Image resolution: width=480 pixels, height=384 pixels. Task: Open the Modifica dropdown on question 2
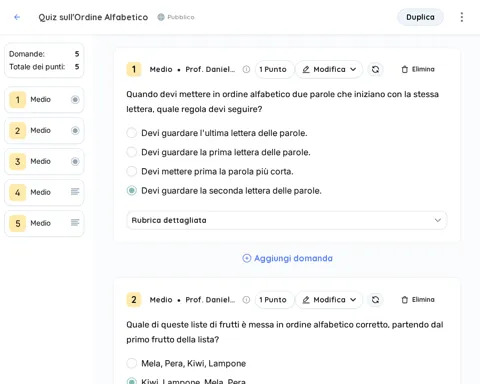pyautogui.click(x=329, y=300)
